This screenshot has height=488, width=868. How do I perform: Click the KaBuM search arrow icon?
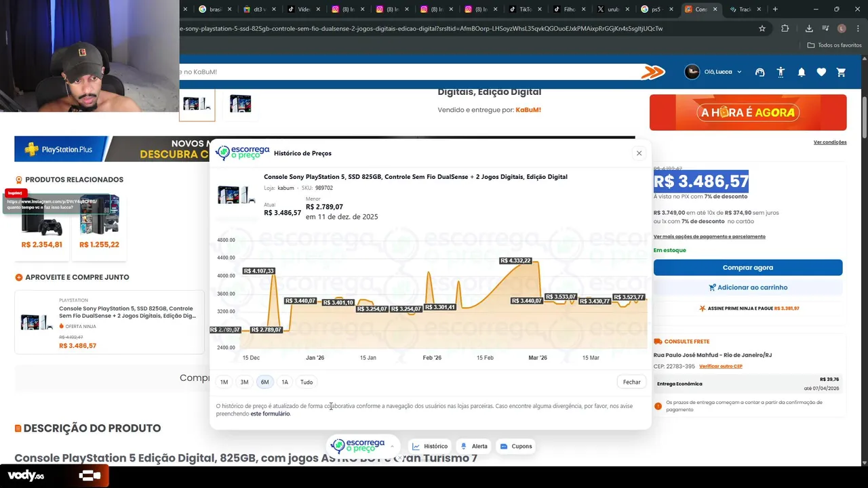pos(652,72)
